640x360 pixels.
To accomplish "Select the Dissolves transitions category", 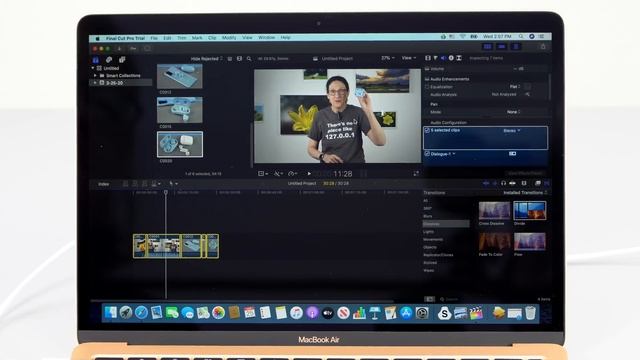I will pyautogui.click(x=446, y=224).
